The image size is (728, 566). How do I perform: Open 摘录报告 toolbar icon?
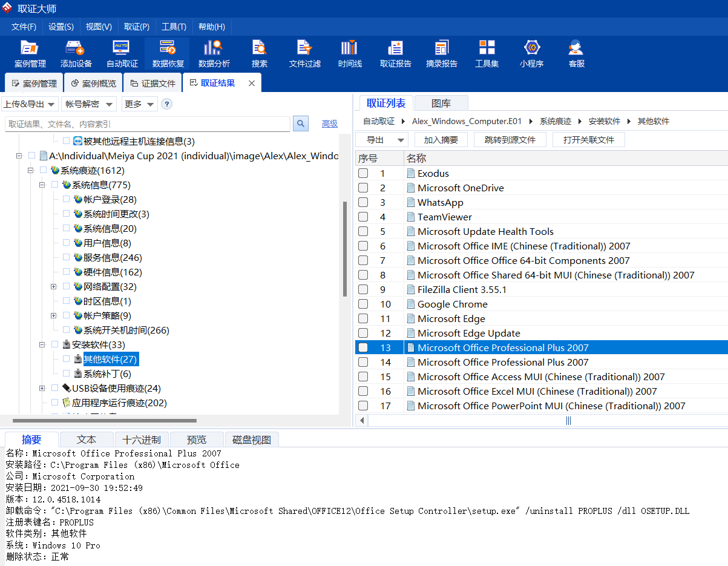(441, 54)
